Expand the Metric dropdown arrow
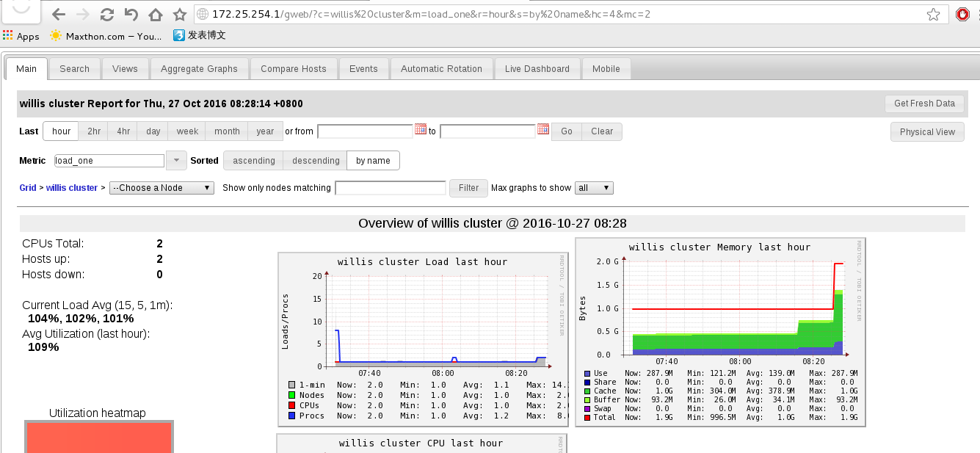This screenshot has width=980, height=453. coord(177,161)
